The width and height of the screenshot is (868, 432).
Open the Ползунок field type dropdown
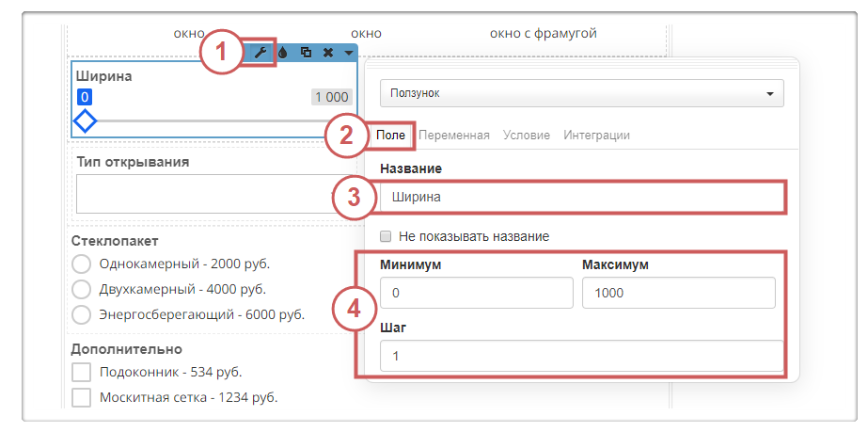pyautogui.click(x=581, y=94)
